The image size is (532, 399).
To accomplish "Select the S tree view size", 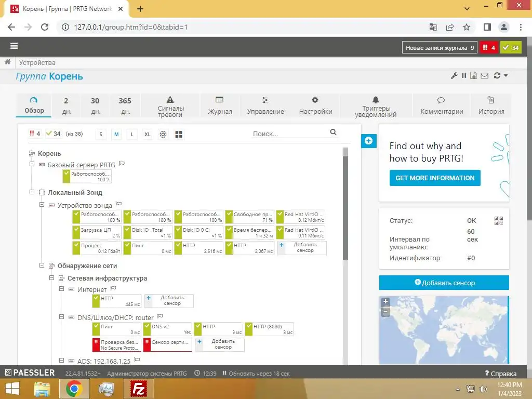I will pyautogui.click(x=101, y=135).
